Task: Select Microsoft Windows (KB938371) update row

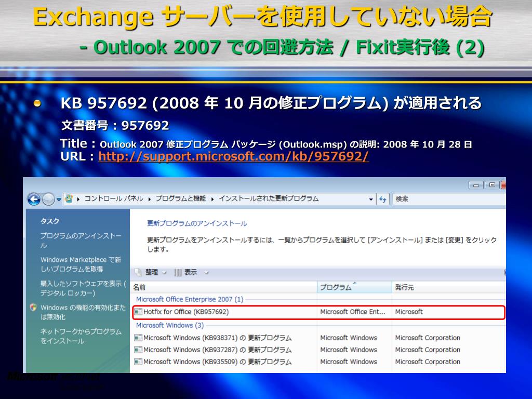Action: [318, 338]
